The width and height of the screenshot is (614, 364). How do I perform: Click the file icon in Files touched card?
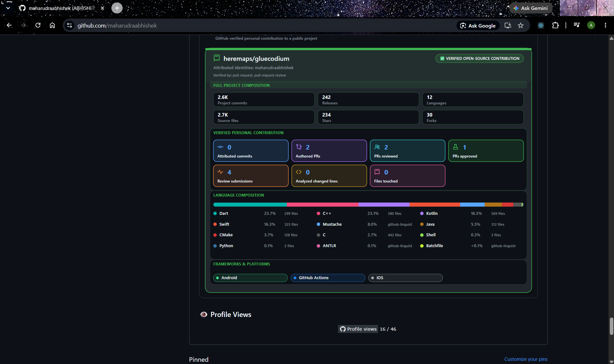coord(377,172)
